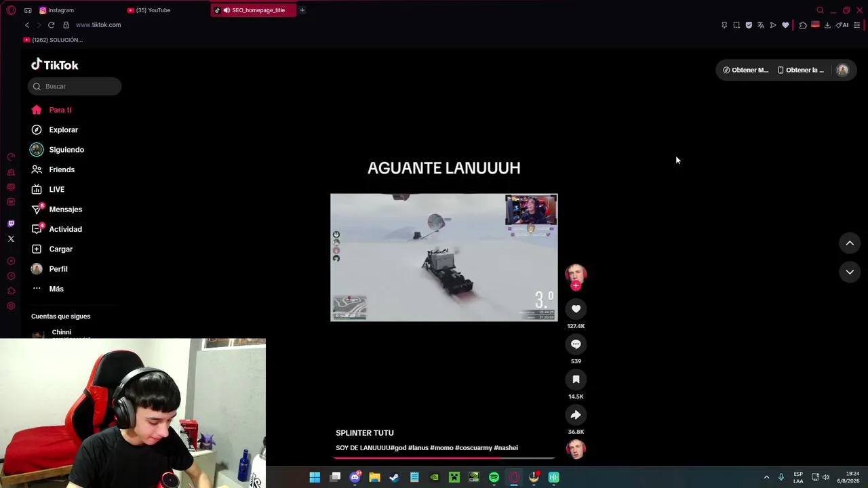The image size is (868, 488).
Task: Take a snapshot with the capture icon
Action: pos(736,25)
